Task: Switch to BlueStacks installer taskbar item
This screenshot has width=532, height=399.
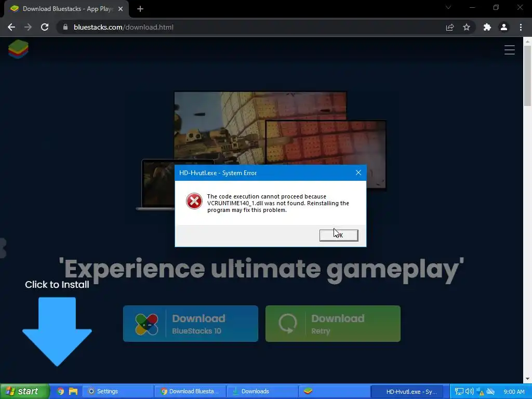Action: tap(334, 391)
